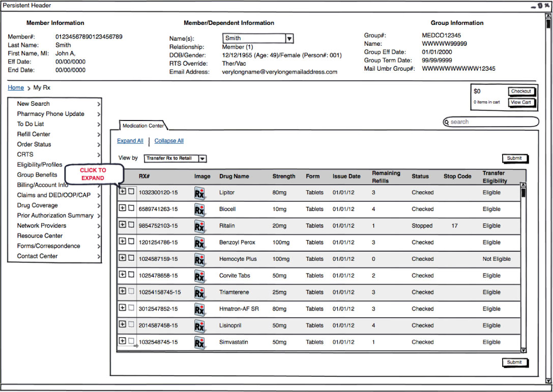Click the Expand All link
Screen dimensions: 553x392
click(130, 141)
